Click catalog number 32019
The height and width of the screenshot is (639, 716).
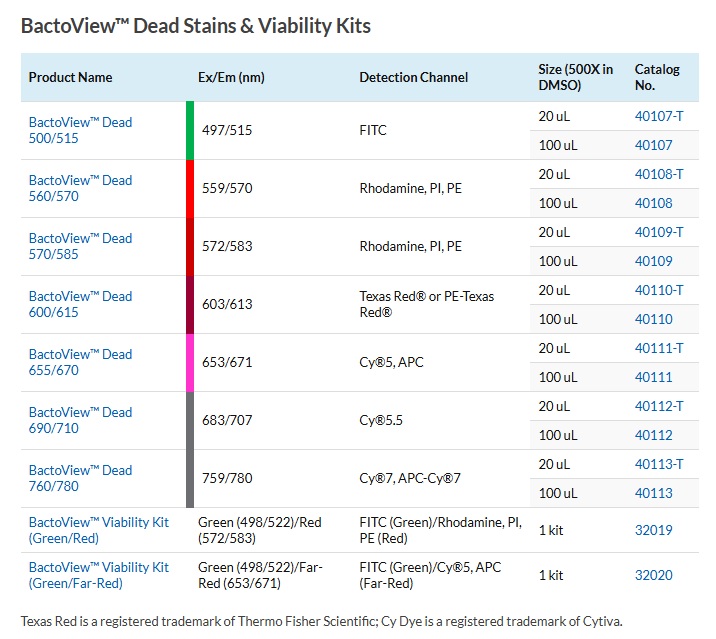coord(653,530)
